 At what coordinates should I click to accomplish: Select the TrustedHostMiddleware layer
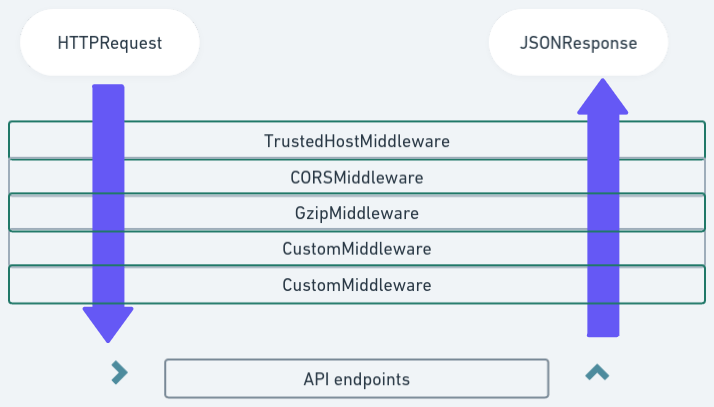click(357, 140)
